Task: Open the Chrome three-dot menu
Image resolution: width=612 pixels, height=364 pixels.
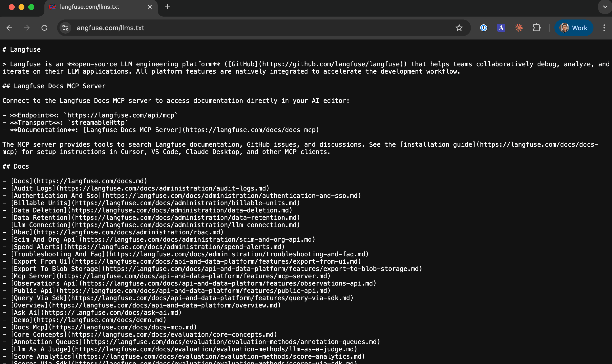Action: [x=604, y=28]
